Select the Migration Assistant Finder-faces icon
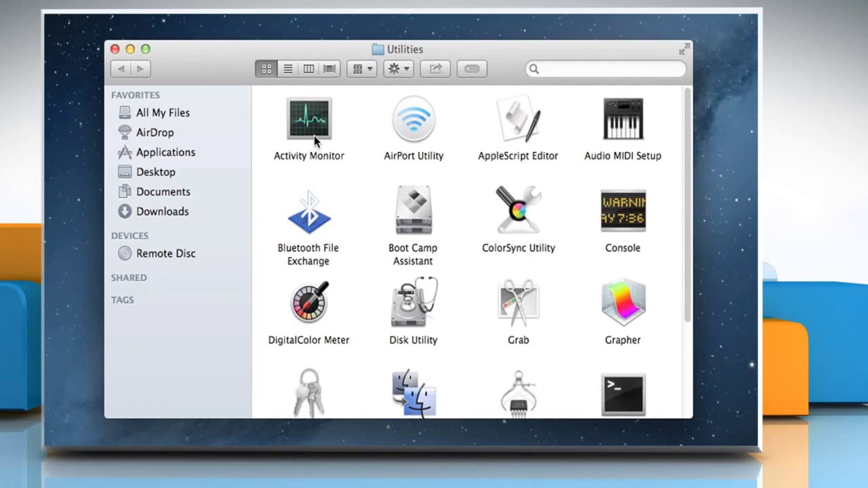 [x=414, y=393]
